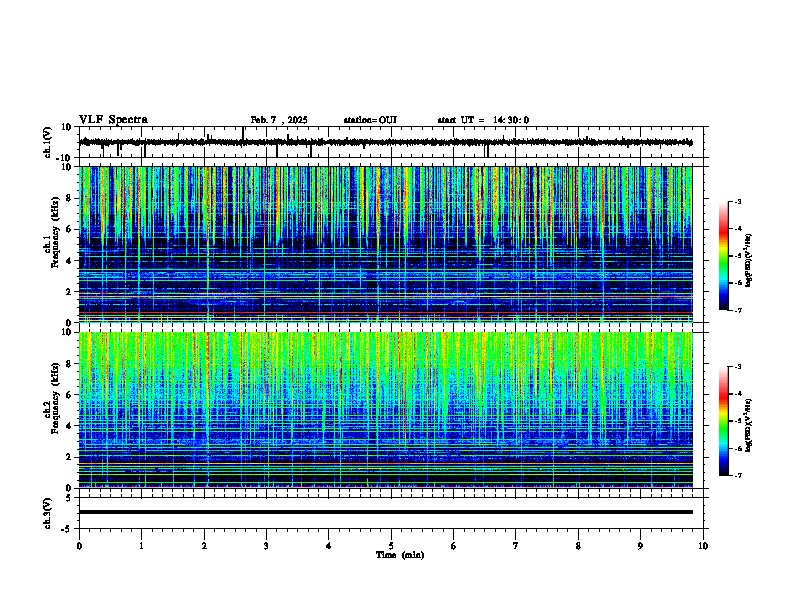Viewport: 792px width, 612px height.
Task: Click ch.1 frequency axis tick "2"
Action: coord(69,292)
